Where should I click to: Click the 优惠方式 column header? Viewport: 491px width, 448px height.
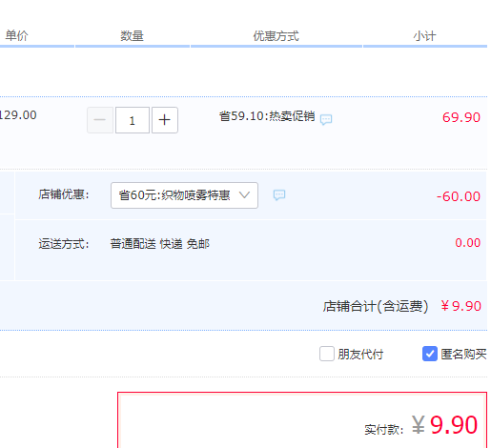point(276,35)
